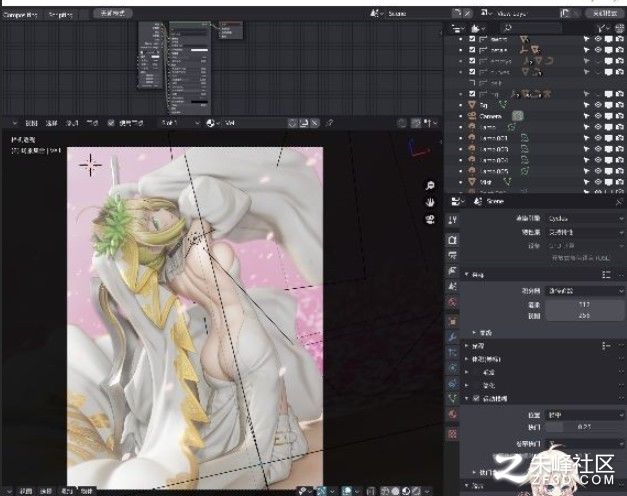Open the Modifiers properties tab
The width and height of the screenshot is (627, 496).
453,337
